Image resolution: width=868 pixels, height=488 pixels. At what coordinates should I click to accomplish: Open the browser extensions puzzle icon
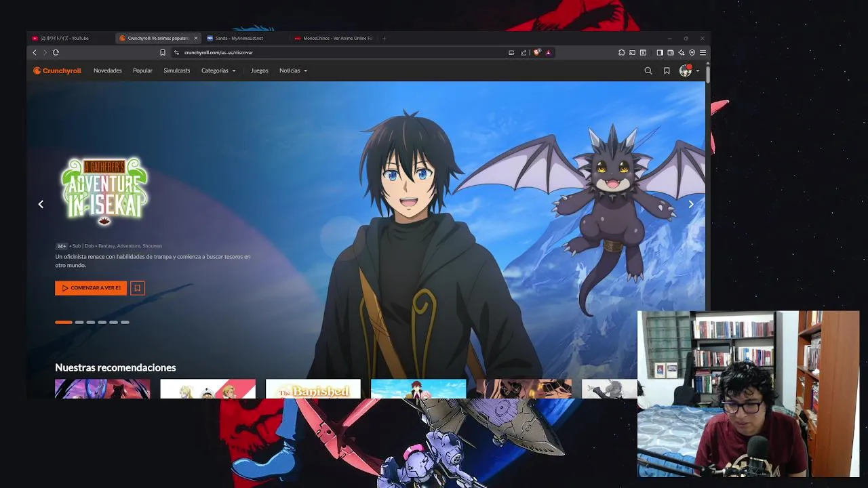point(621,52)
